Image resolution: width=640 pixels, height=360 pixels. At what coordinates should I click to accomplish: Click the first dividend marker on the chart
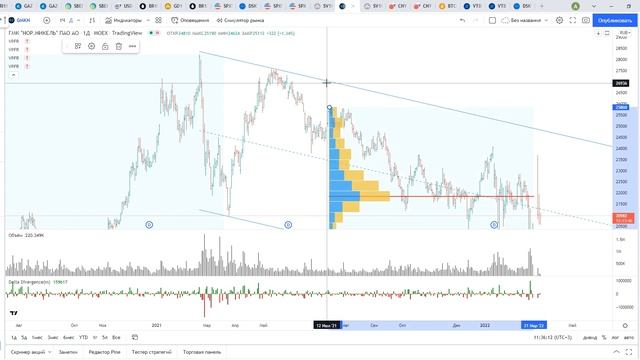[x=149, y=224]
